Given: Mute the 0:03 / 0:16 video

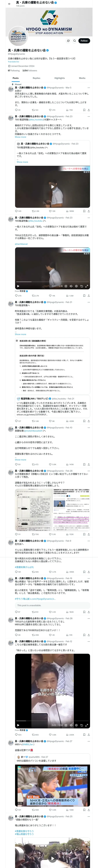Looking at the screenshot, I should (x=71, y=286).
